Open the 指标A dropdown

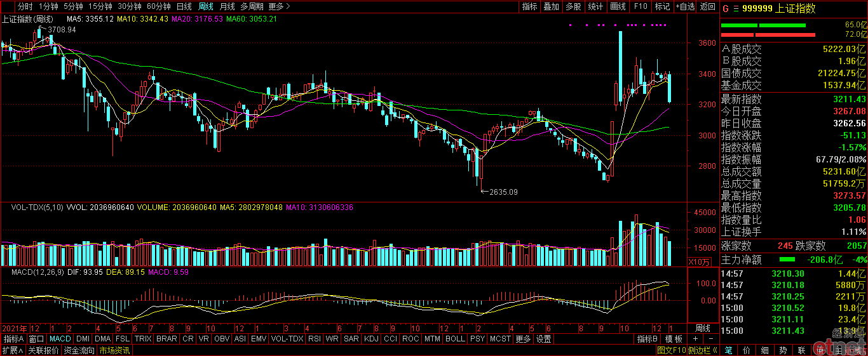(13, 339)
